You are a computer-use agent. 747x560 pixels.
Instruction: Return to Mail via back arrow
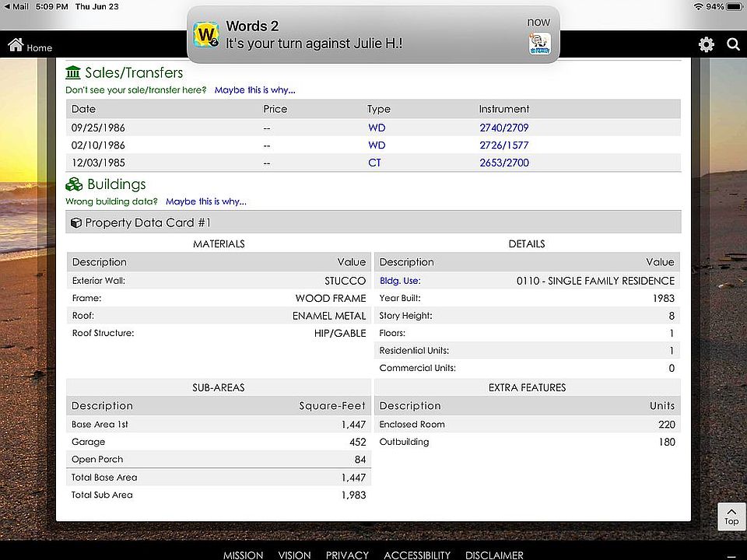pyautogui.click(x=16, y=7)
